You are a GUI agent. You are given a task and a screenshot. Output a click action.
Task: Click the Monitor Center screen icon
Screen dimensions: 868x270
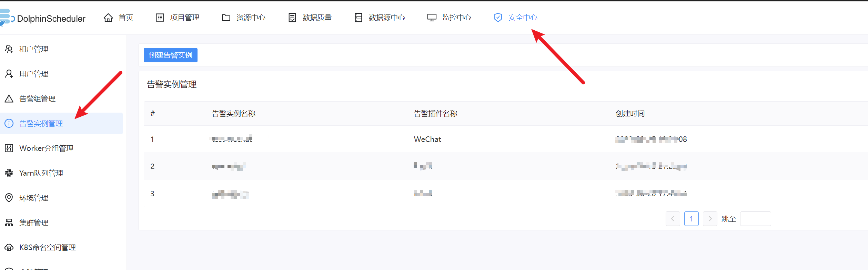[432, 18]
